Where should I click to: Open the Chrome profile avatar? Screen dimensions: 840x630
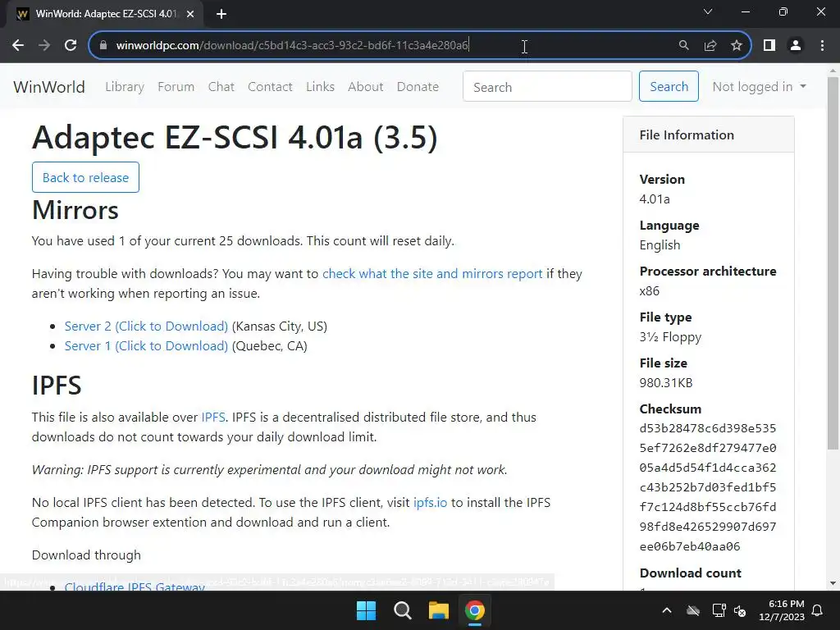coord(796,46)
